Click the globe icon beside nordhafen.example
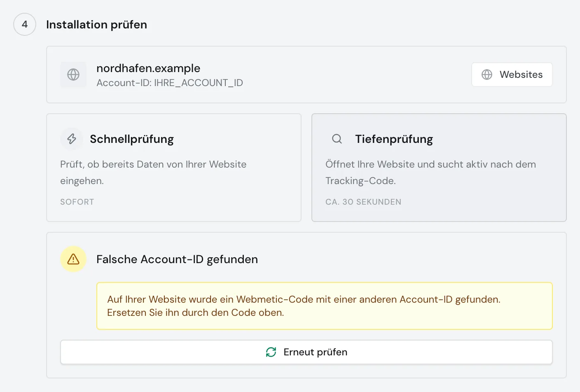This screenshot has width=580, height=392. (x=73, y=75)
